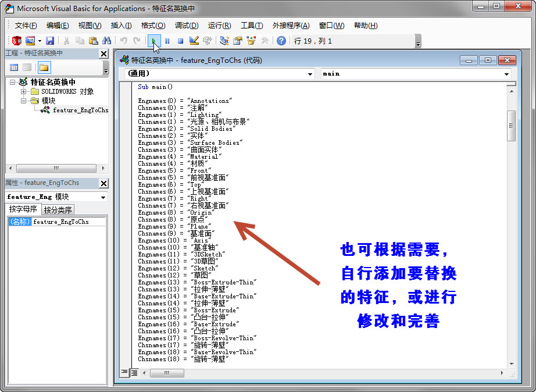Viewport: 536px width, 392px height.
Task: Click project tree horizontal scrollbar right arrow
Action: tap(103, 168)
